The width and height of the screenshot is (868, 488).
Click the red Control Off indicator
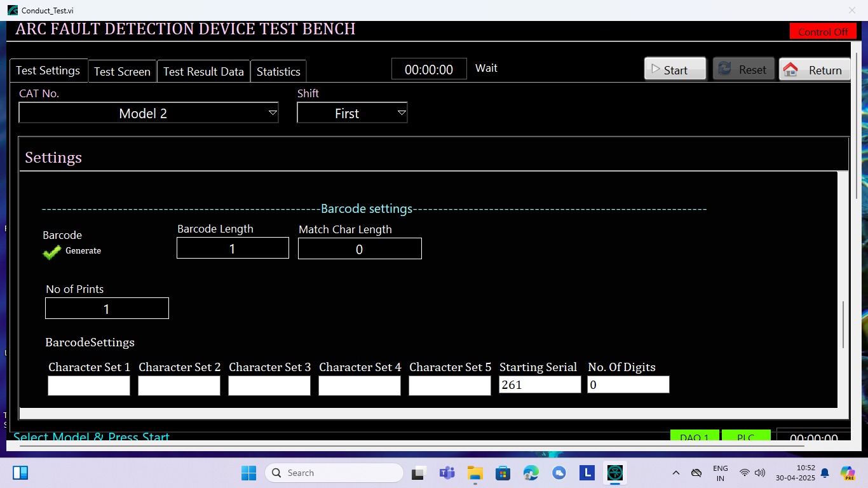coord(822,31)
